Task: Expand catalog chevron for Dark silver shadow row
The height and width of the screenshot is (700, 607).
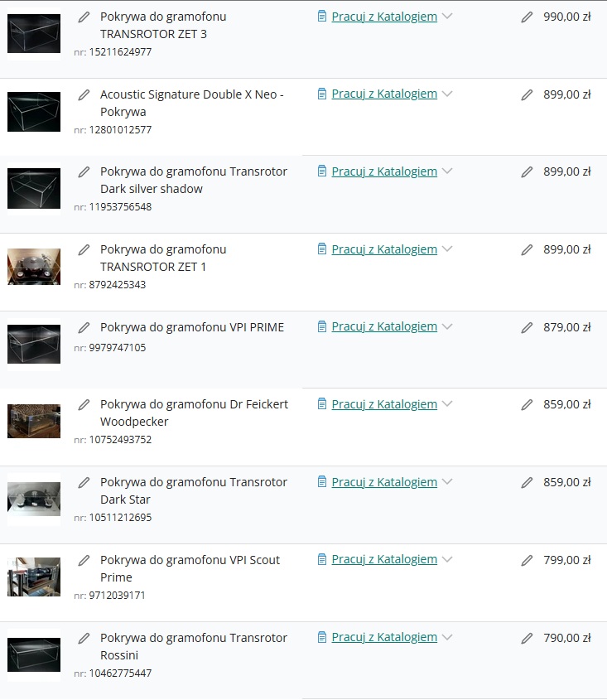Action: pos(447,171)
